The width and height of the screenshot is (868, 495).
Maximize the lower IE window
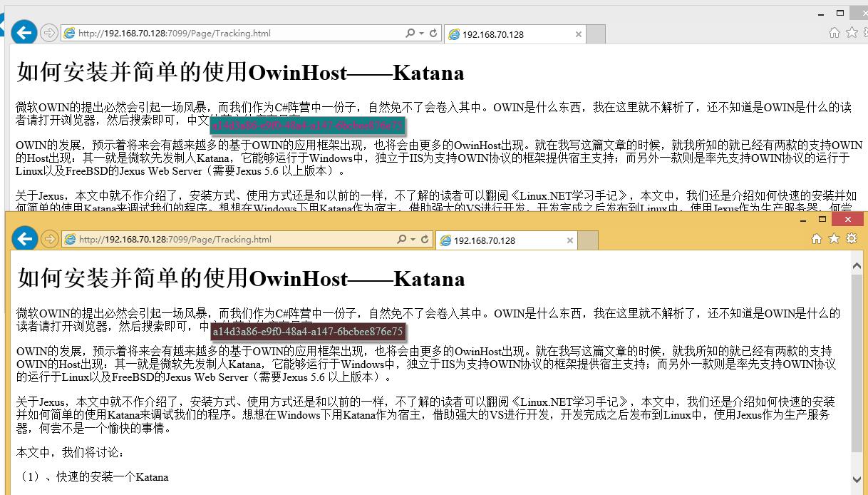[x=822, y=220]
